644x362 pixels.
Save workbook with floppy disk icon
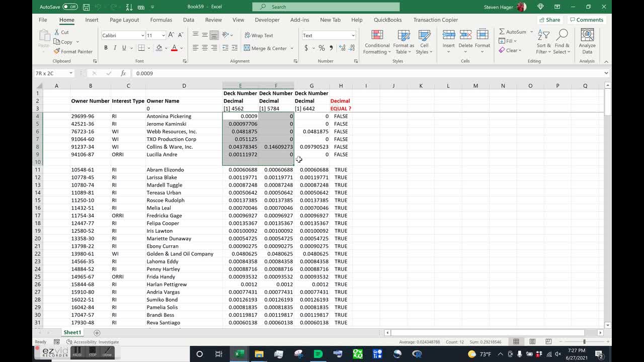[x=87, y=7]
